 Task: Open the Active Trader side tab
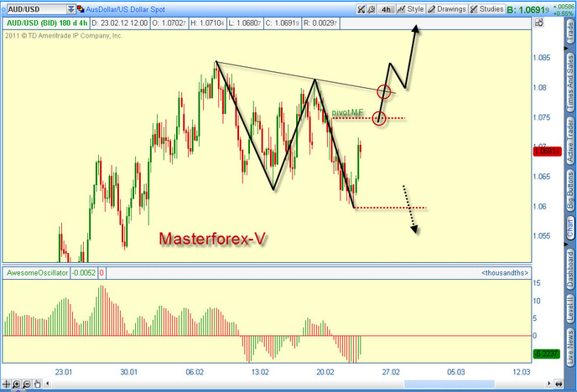570,141
